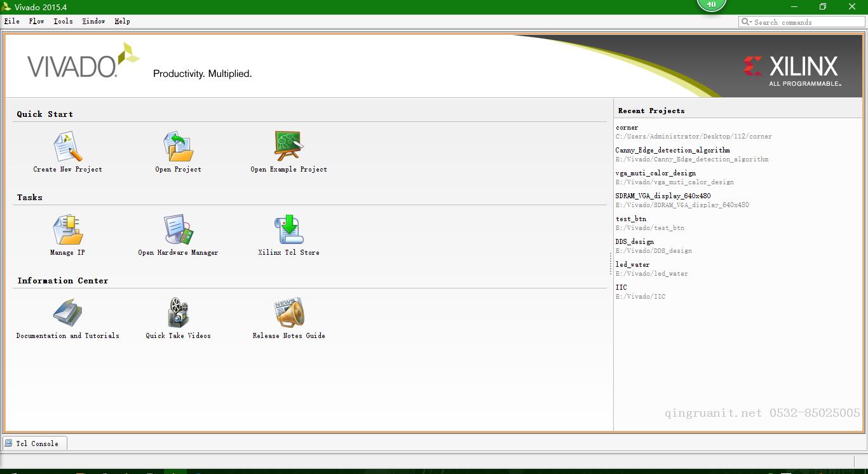Open recent project corner

627,128
